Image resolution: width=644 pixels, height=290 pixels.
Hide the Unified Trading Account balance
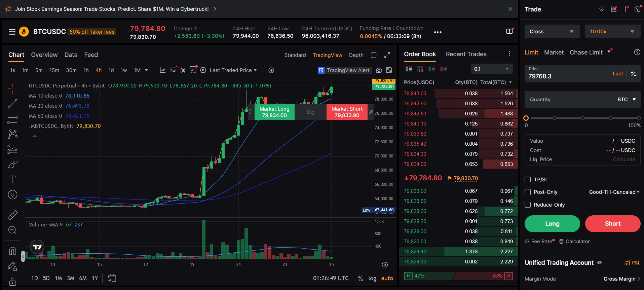coord(599,263)
